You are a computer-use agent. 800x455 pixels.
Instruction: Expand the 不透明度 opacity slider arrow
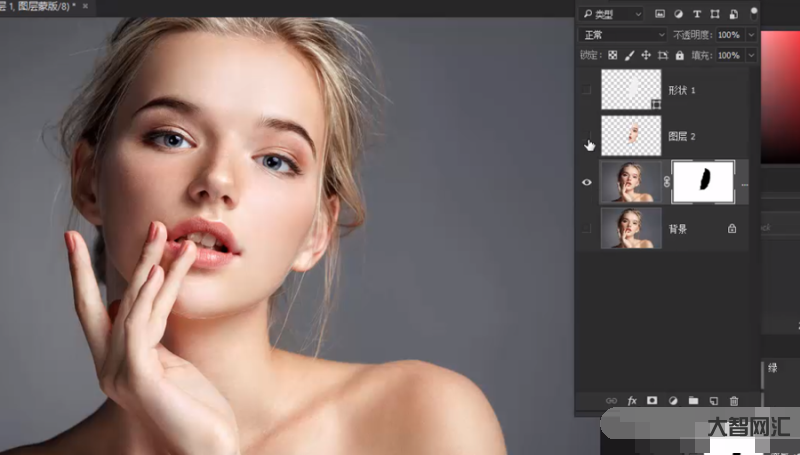(750, 35)
